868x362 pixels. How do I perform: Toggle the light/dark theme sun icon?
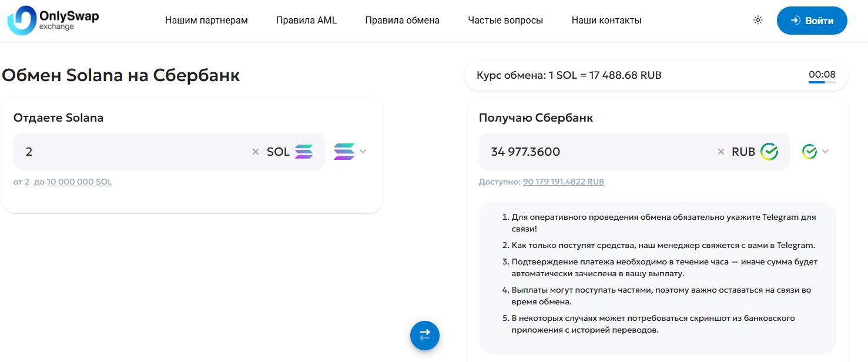point(758,21)
